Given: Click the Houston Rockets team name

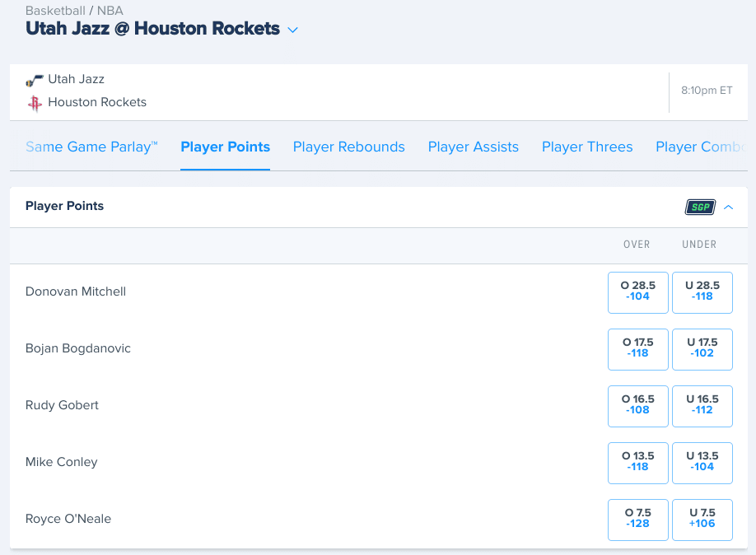Looking at the screenshot, I should point(97,102).
